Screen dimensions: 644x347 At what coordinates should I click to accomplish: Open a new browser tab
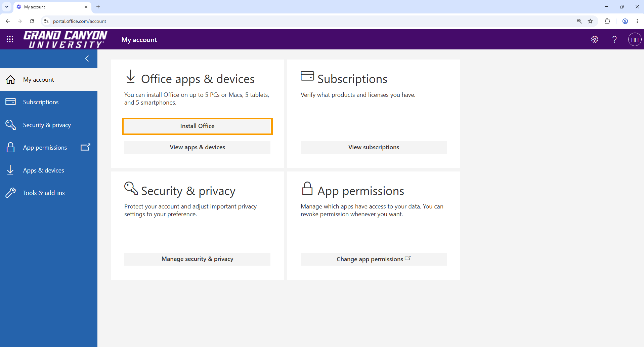[x=98, y=7]
